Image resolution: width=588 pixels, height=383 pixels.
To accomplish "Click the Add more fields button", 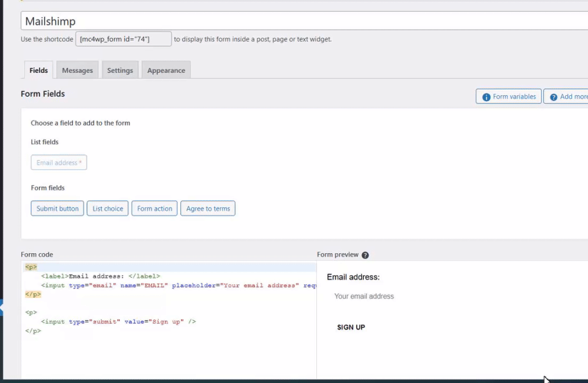I will pos(566,97).
